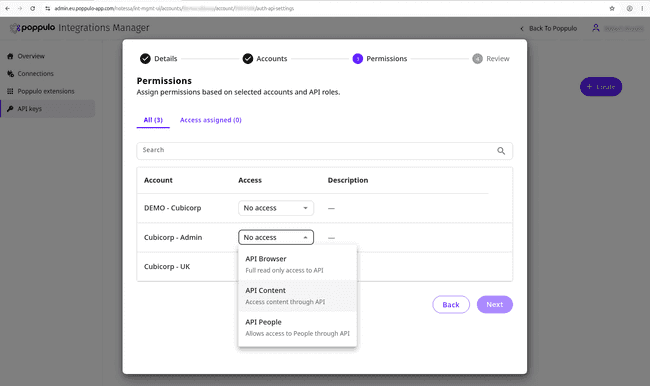Reload the page with refresh icon
This screenshot has width=650, height=386.
tap(33, 8)
